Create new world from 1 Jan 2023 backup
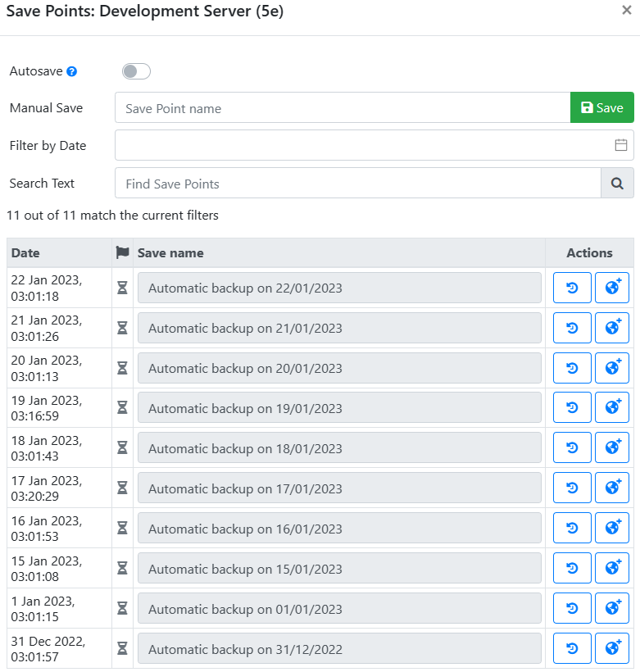Viewport: 640px width, 672px height. [x=612, y=609]
